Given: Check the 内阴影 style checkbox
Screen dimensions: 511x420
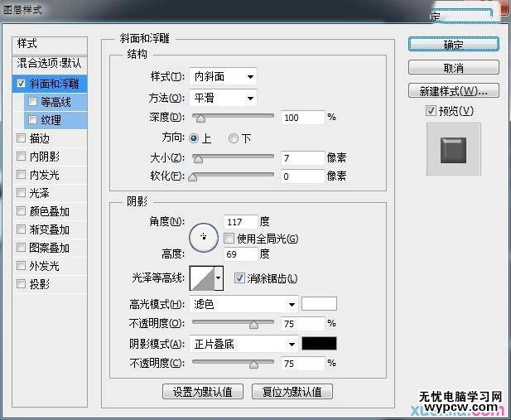Looking at the screenshot, I should point(21,157).
